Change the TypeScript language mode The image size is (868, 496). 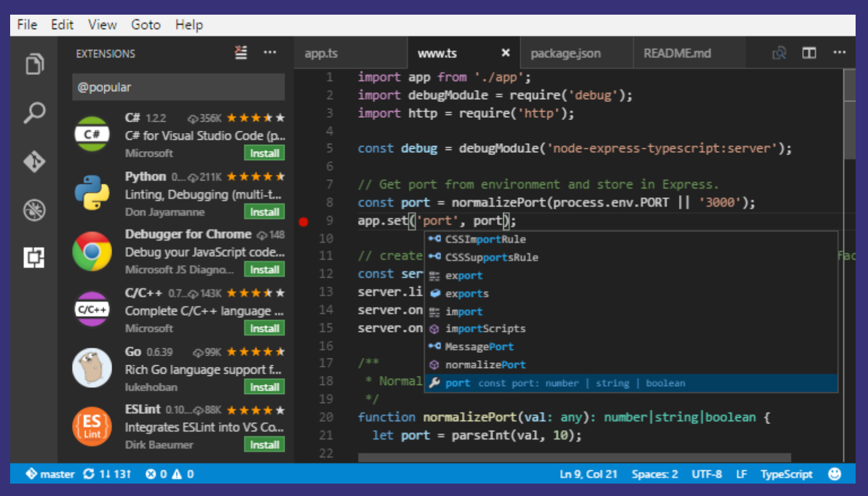(786, 474)
